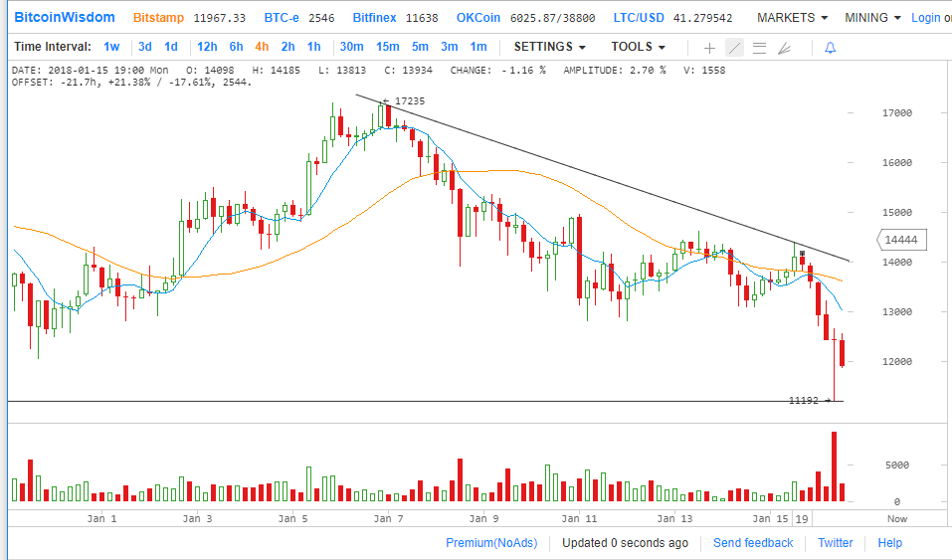
Task: Open the Premium(NoAds) link
Action: [490, 543]
